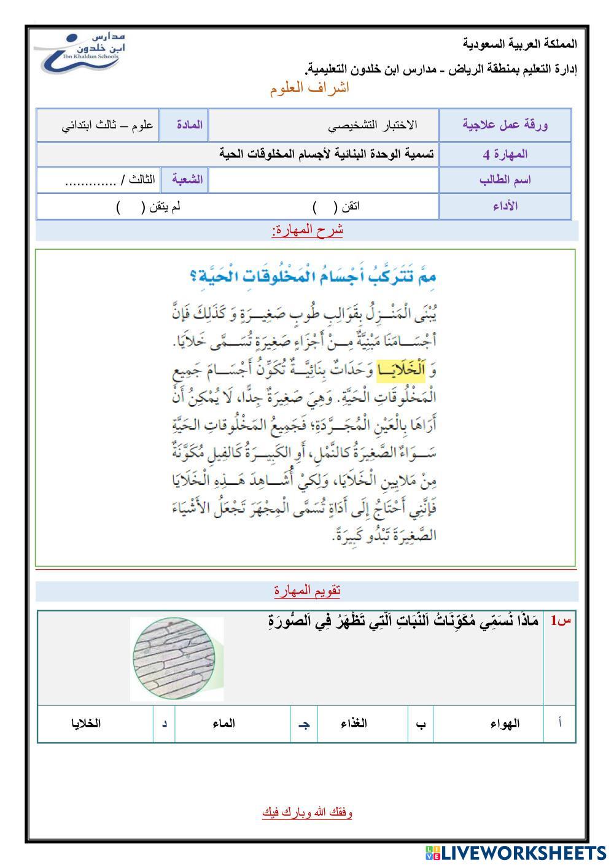Pick answer option الغذاء
The image size is (614, 868).
click(354, 723)
